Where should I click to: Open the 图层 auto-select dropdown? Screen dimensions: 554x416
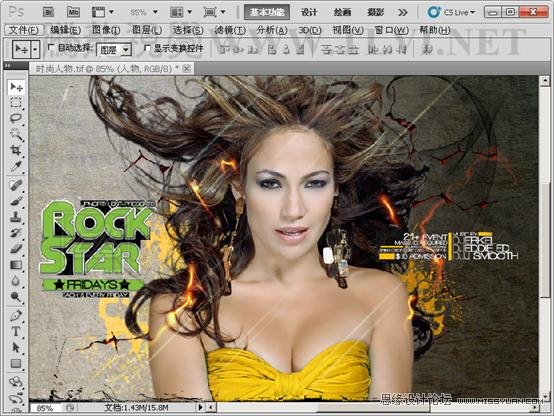pyautogui.click(x=114, y=50)
